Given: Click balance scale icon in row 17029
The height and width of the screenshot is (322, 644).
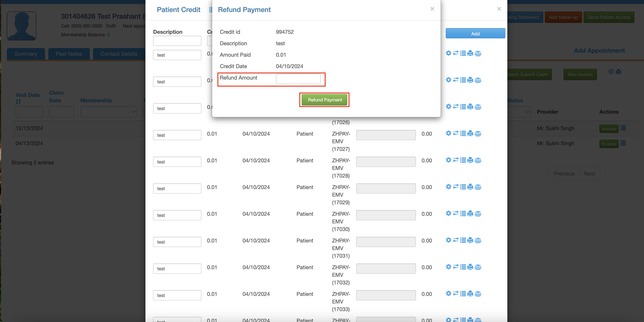Looking at the screenshot, I should 478,187.
